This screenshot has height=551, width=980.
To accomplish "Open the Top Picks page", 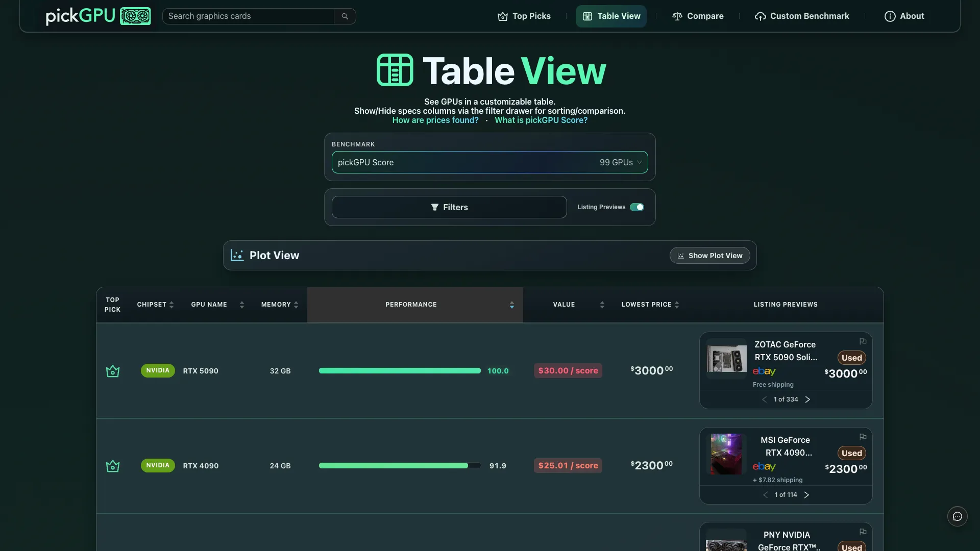I will tap(524, 16).
